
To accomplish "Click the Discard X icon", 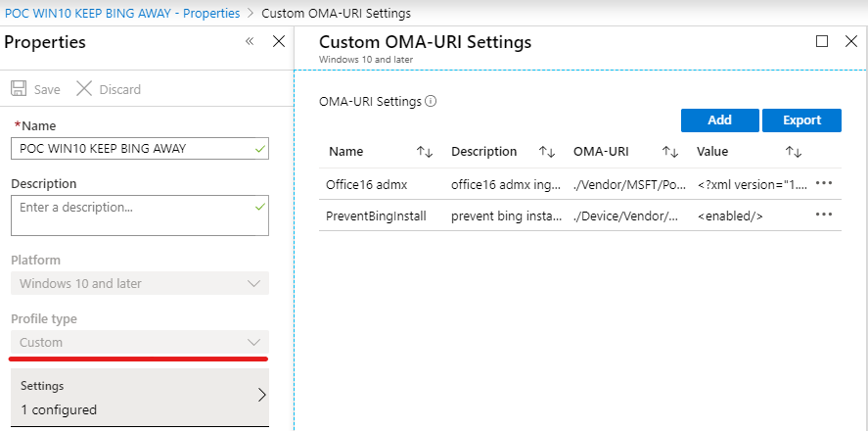I will (84, 88).
